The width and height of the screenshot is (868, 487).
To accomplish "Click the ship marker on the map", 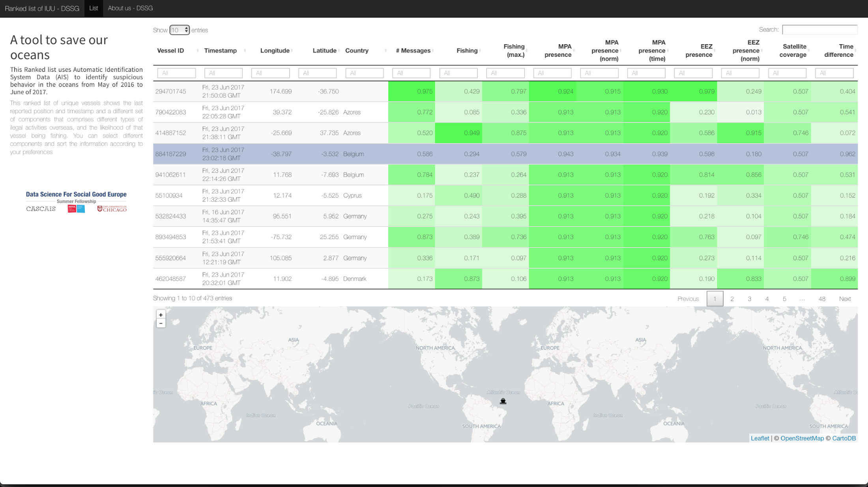I will pos(503,401).
